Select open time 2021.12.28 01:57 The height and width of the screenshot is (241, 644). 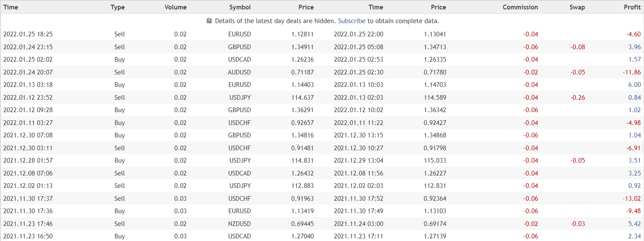pos(28,161)
